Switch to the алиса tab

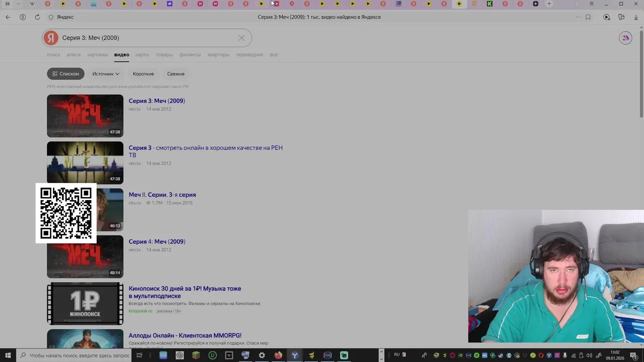click(x=73, y=55)
